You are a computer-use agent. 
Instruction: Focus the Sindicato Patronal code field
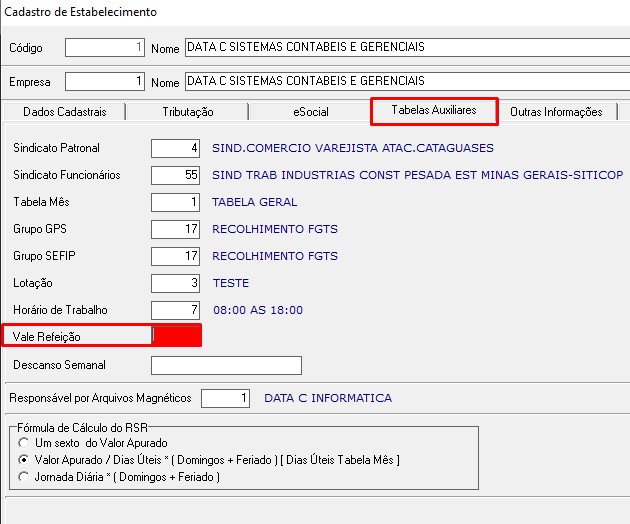pyautogui.click(x=176, y=148)
